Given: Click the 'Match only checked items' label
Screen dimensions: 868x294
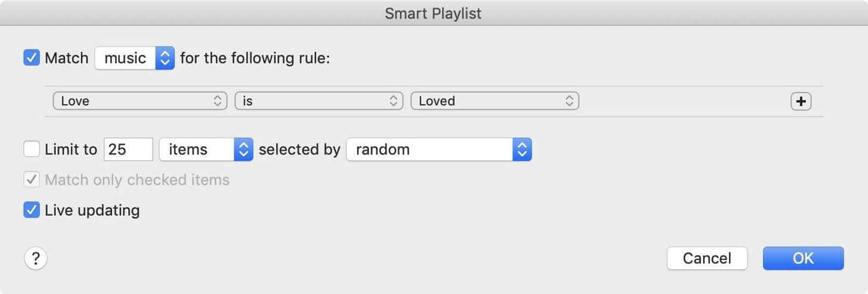Looking at the screenshot, I should pos(137,180).
